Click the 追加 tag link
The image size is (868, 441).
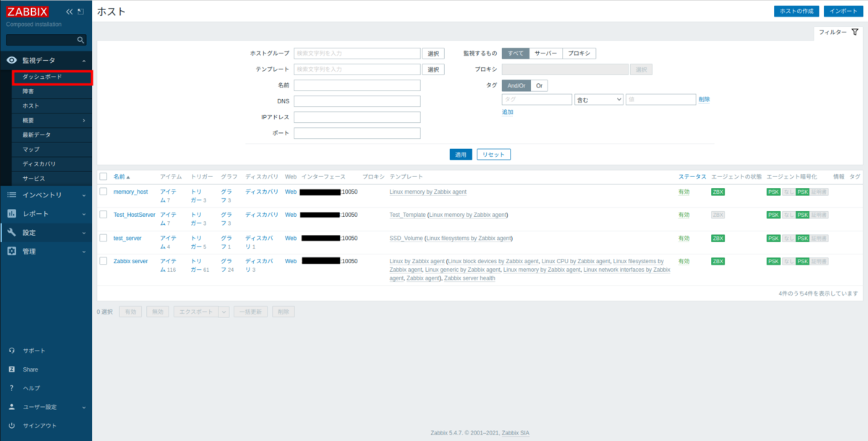pyautogui.click(x=508, y=112)
